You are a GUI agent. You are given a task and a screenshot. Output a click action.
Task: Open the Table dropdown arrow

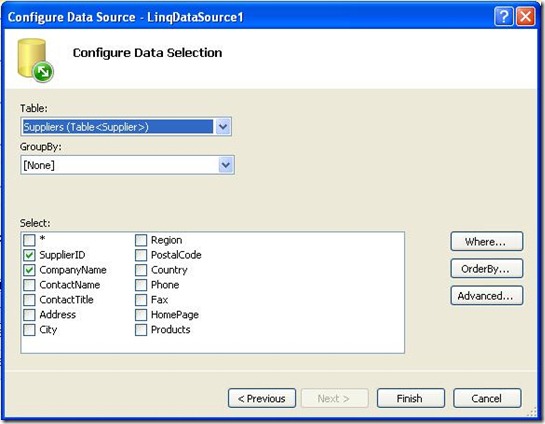[223, 127]
